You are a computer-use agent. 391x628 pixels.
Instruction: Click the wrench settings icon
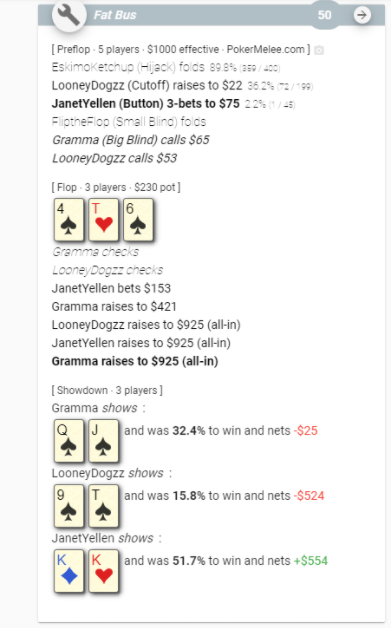point(69,15)
